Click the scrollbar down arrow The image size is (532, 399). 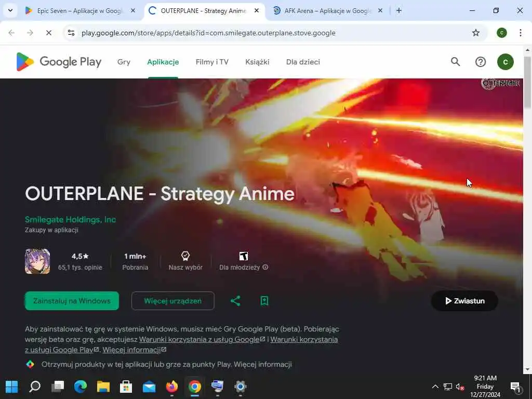pos(527,369)
